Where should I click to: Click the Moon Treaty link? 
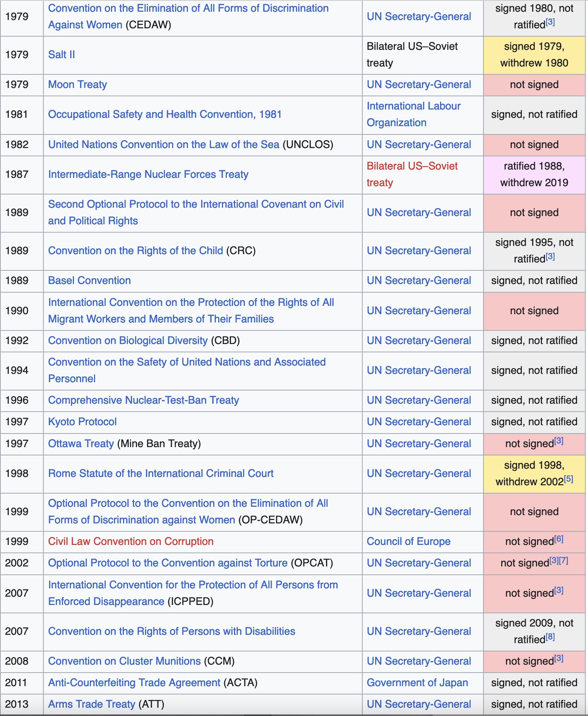pyautogui.click(x=77, y=85)
